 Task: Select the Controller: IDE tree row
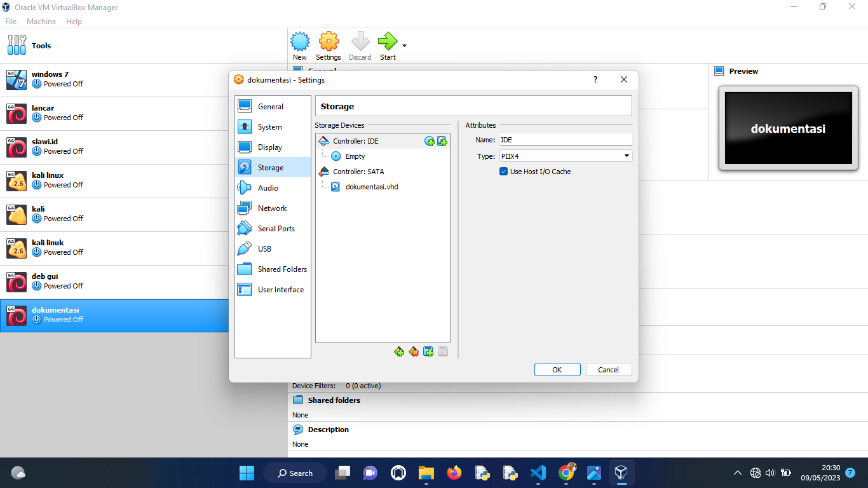383,141
